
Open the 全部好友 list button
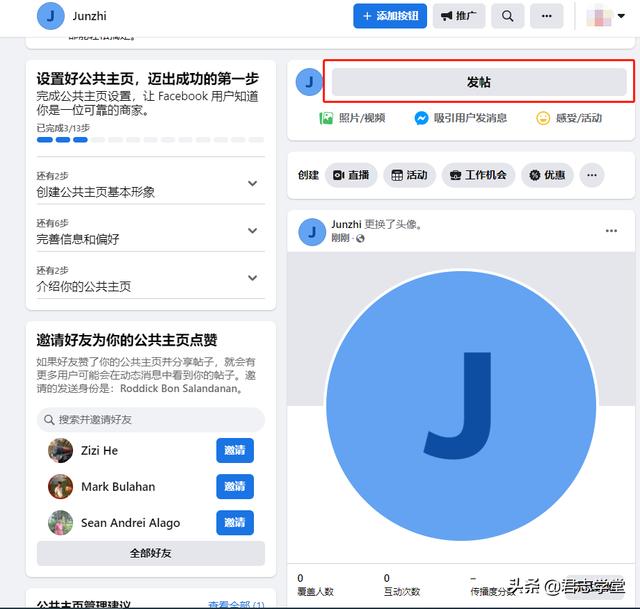point(151,553)
